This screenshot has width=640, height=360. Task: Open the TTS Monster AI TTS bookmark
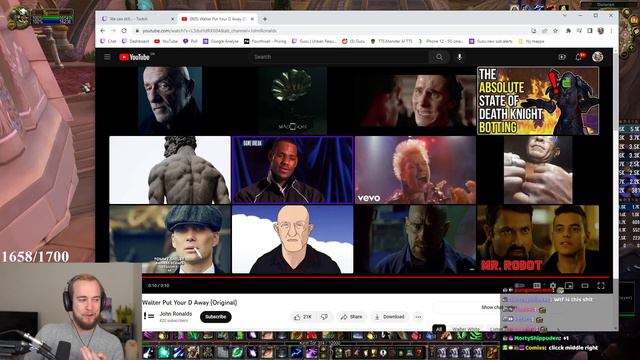pos(391,41)
